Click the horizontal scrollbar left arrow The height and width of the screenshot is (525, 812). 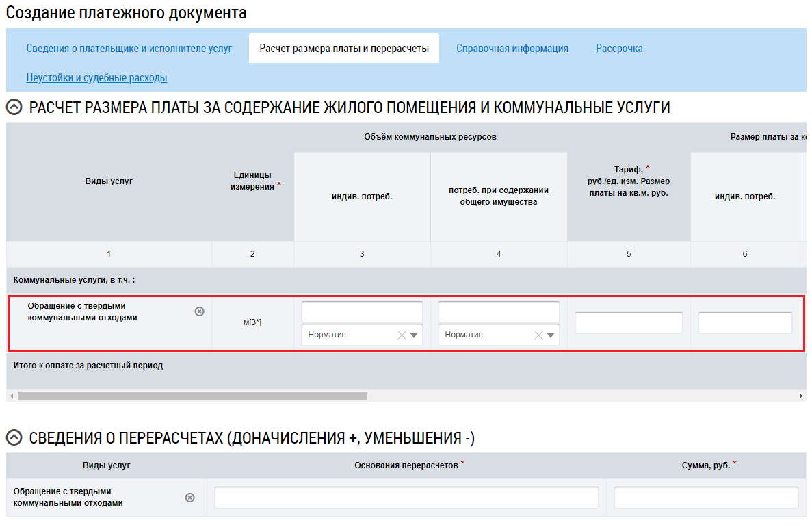pos(12,396)
